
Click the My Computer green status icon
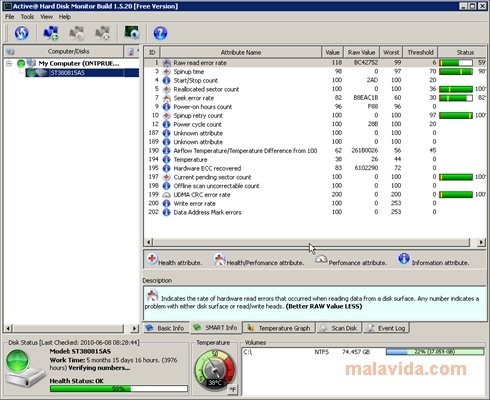pos(21,63)
